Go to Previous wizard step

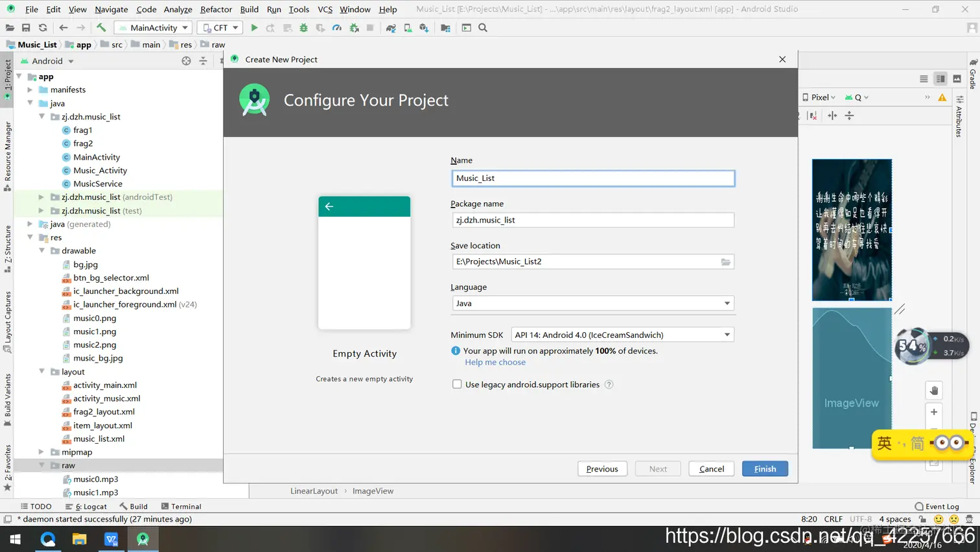point(602,469)
